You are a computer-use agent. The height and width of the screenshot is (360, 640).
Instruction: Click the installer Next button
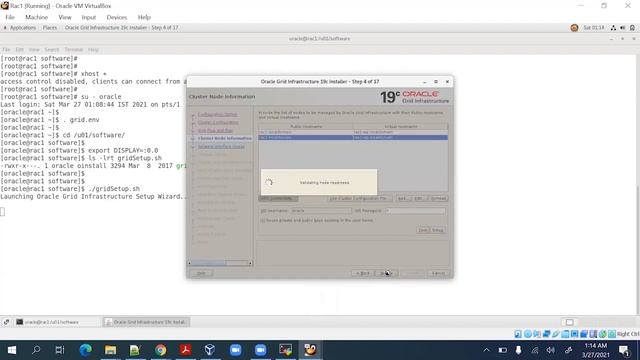(x=386, y=273)
